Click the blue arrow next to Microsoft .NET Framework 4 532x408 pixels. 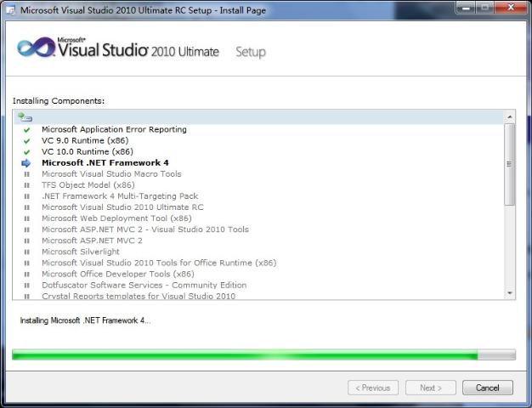26,163
